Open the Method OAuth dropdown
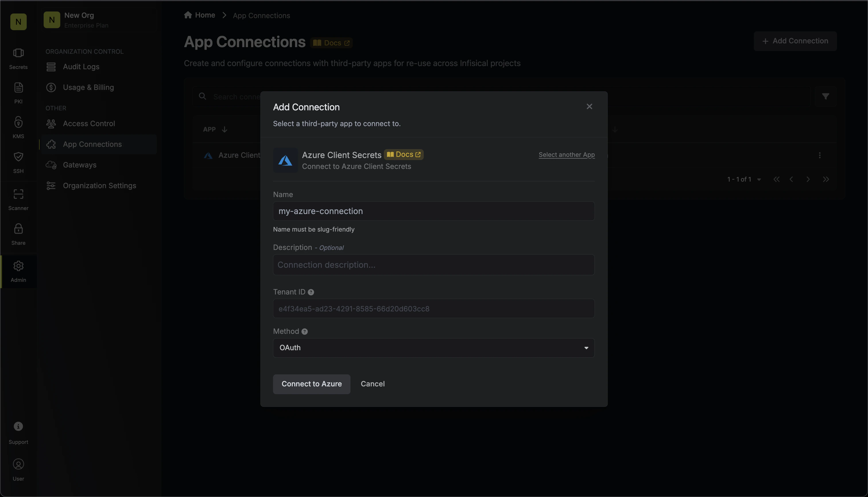 coord(434,348)
